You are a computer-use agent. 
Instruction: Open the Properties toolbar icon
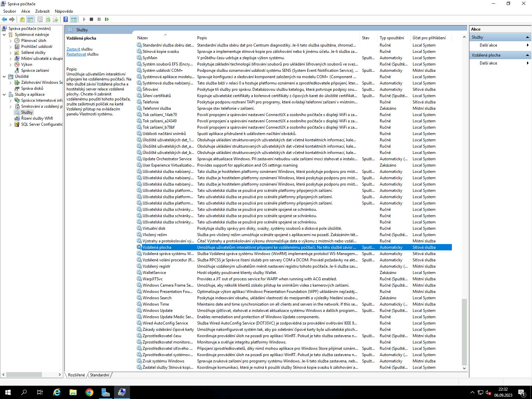[40, 19]
